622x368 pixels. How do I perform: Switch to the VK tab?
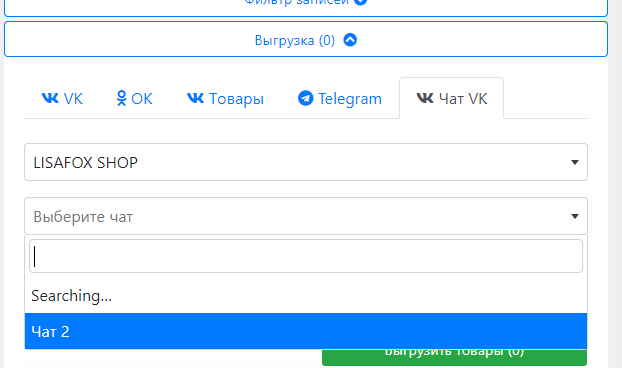[x=62, y=98]
